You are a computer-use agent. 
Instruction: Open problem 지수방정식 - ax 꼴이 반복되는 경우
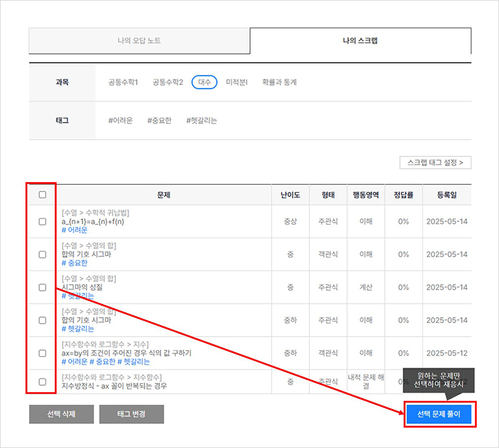click(x=114, y=386)
